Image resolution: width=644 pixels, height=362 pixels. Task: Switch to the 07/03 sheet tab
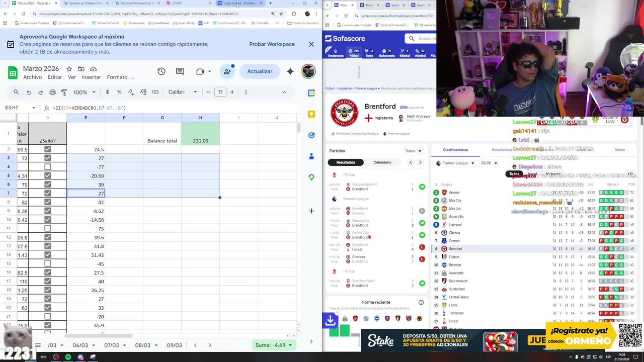(x=111, y=345)
